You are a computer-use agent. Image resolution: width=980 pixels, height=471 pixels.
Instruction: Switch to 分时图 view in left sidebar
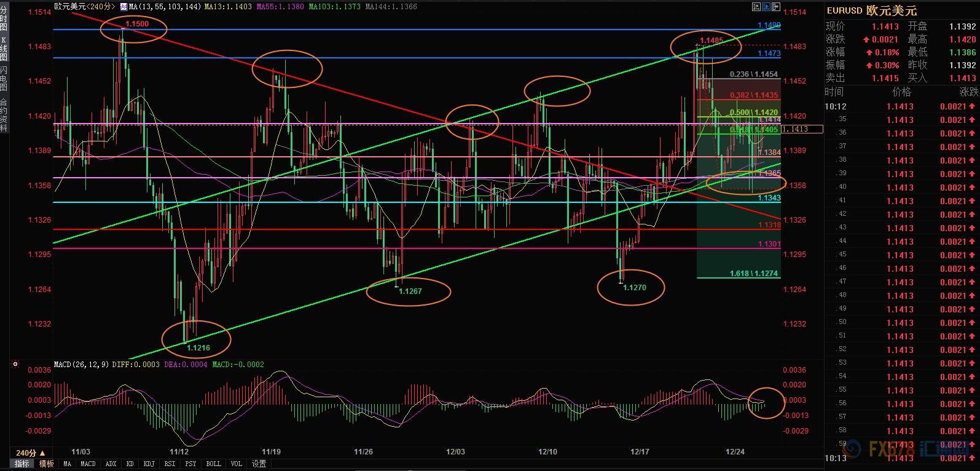4,20
